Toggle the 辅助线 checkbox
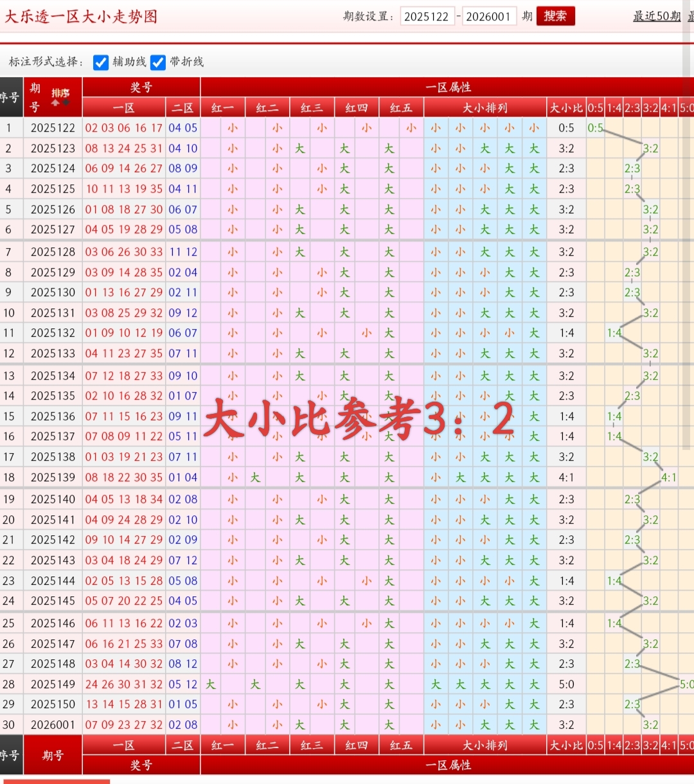This screenshot has height=784, width=694. tap(101, 62)
